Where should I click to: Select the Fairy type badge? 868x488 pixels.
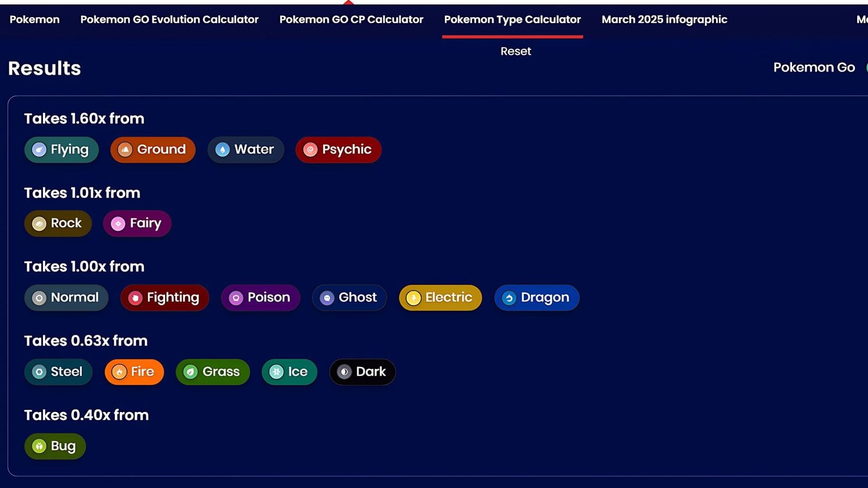coord(137,223)
